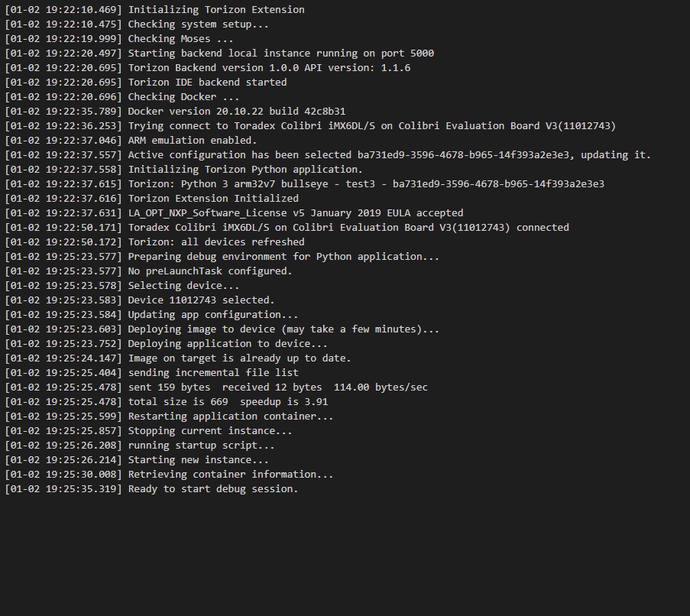
Task: Click the Torizon Backend version 1.0.0 line
Action: coord(207,68)
